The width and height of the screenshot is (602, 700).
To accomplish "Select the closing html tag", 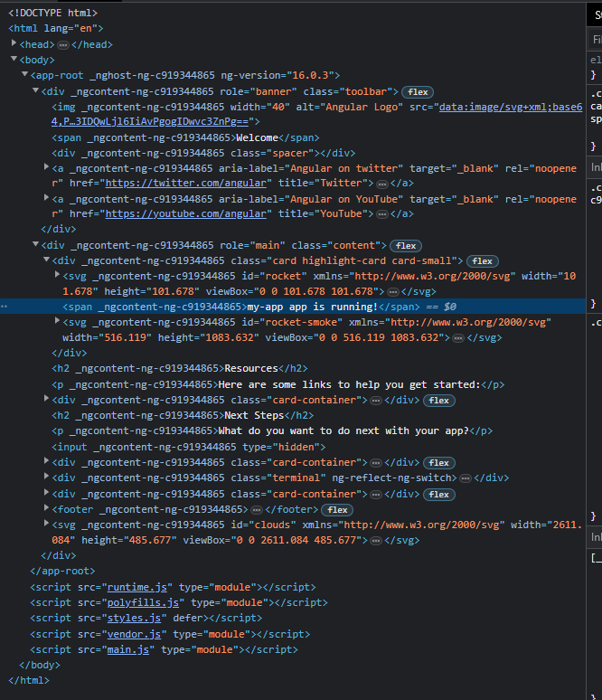I will [29, 680].
